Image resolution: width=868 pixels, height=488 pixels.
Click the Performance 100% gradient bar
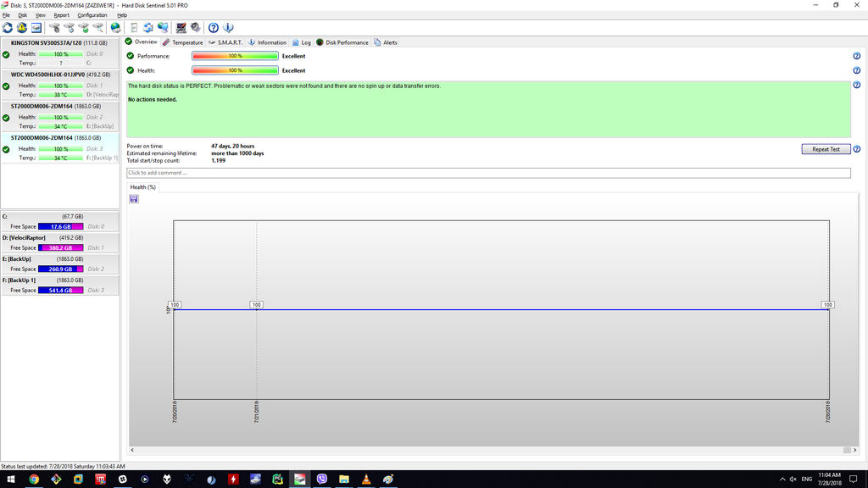236,56
